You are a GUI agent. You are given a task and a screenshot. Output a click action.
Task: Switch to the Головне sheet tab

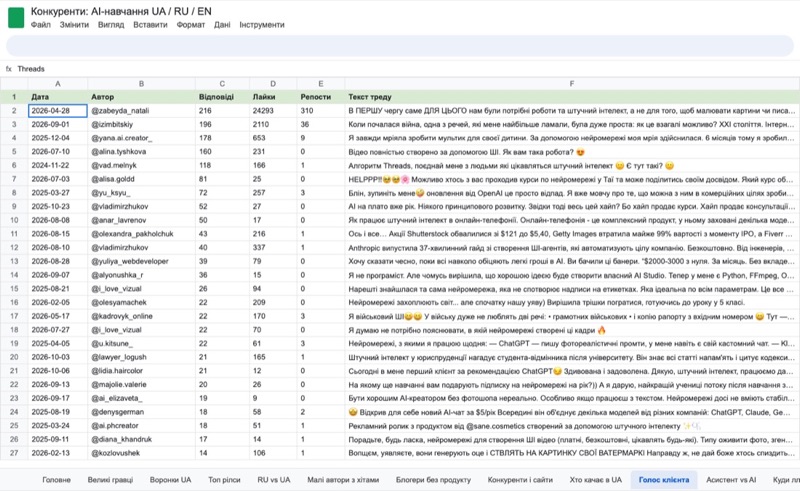(x=56, y=480)
